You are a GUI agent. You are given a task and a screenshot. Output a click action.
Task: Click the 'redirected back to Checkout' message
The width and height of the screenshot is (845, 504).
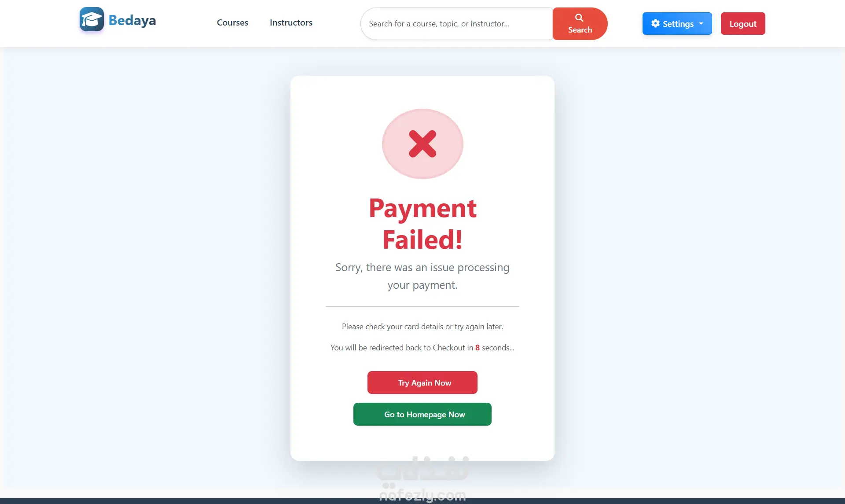[x=422, y=348]
